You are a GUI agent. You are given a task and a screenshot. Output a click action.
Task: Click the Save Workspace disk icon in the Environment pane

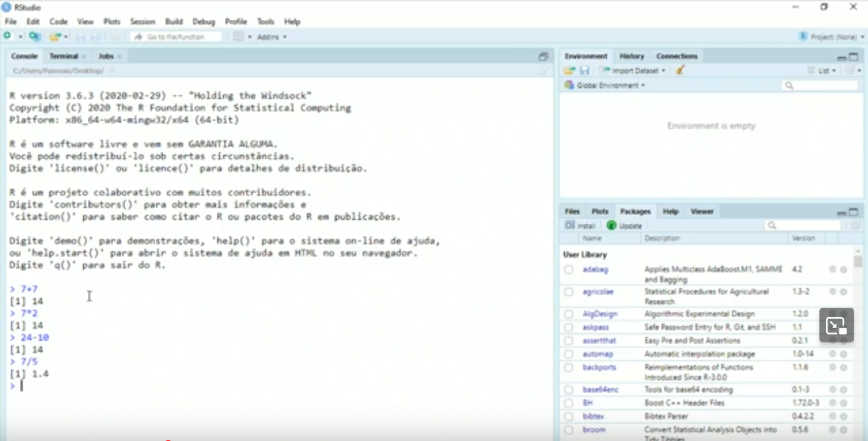coord(584,71)
